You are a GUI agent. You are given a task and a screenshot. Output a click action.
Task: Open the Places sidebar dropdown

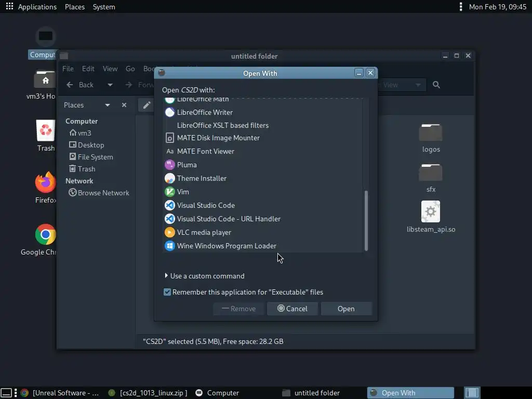tap(108, 105)
